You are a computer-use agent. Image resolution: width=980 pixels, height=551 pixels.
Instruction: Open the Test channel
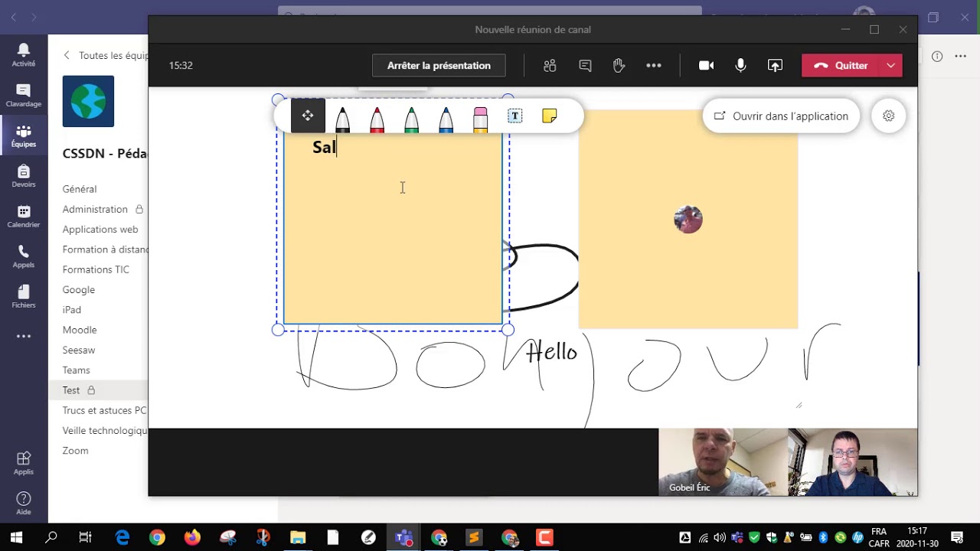tap(71, 390)
